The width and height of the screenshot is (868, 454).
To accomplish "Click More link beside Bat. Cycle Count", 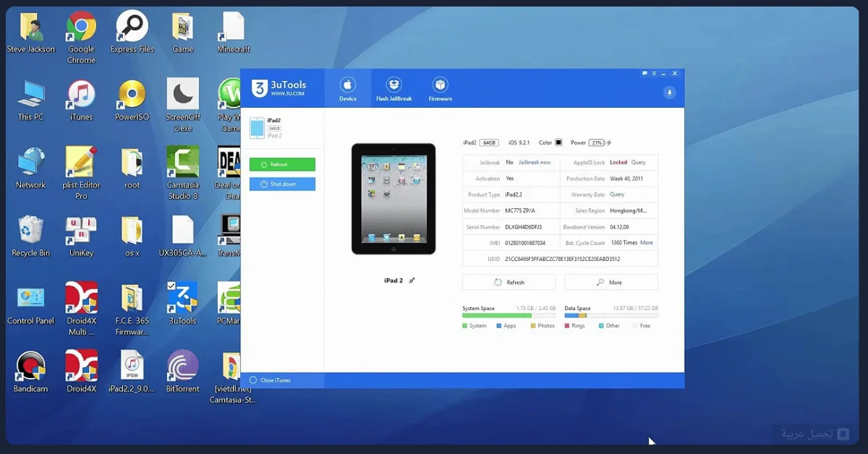I will [x=647, y=243].
